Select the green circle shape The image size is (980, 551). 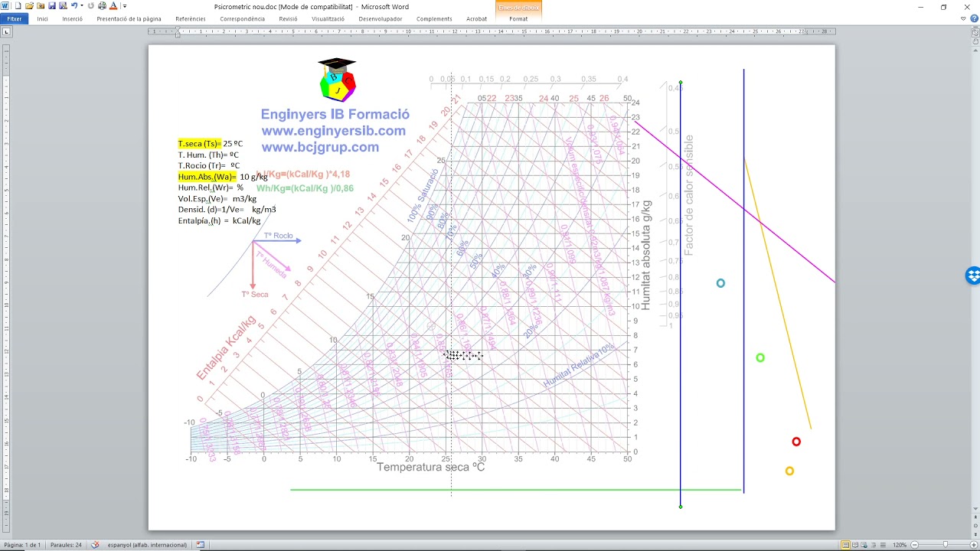click(x=760, y=357)
